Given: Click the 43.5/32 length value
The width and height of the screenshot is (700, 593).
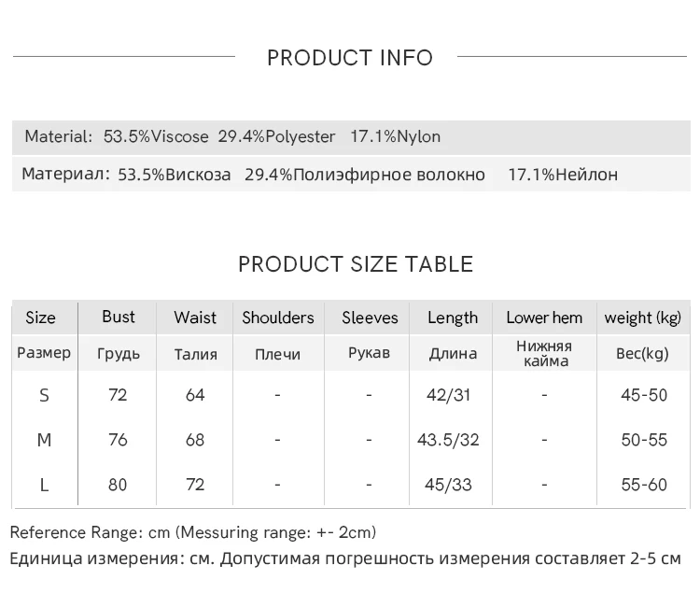Looking at the screenshot, I should pyautogui.click(x=449, y=440).
